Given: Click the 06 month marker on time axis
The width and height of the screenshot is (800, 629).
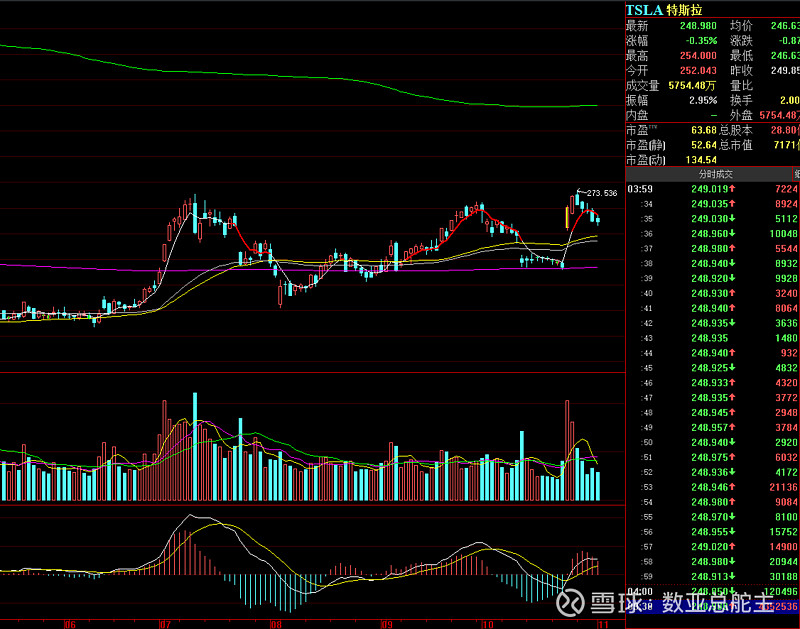Looking at the screenshot, I should coord(69,623).
